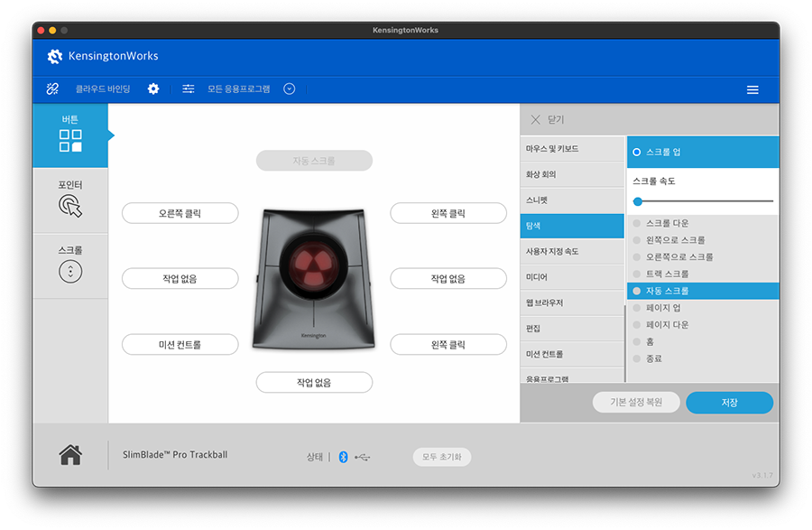
Task: Select the 웹 브라우저 category
Action: pyautogui.click(x=572, y=302)
